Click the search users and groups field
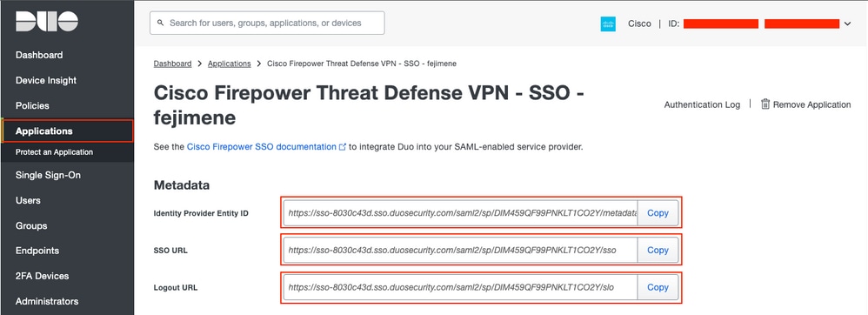 pyautogui.click(x=267, y=23)
